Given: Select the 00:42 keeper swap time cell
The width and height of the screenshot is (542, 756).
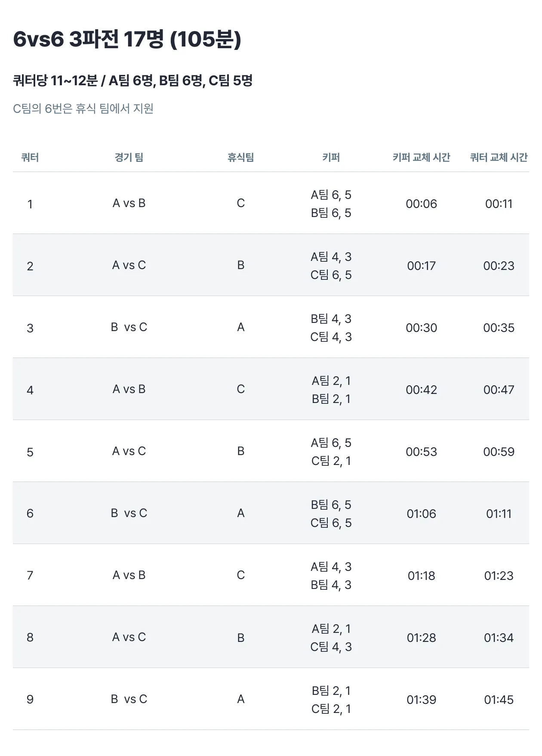Looking at the screenshot, I should [x=422, y=390].
